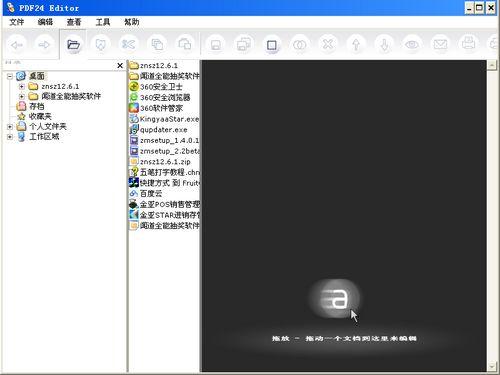The height and width of the screenshot is (375, 500).
Task: Open the 文件 menu
Action: [17, 22]
